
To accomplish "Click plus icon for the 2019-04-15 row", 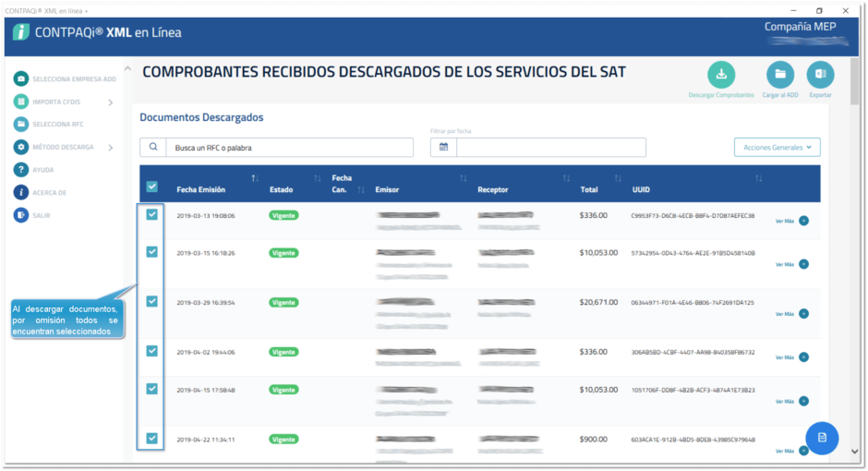I will 803,401.
